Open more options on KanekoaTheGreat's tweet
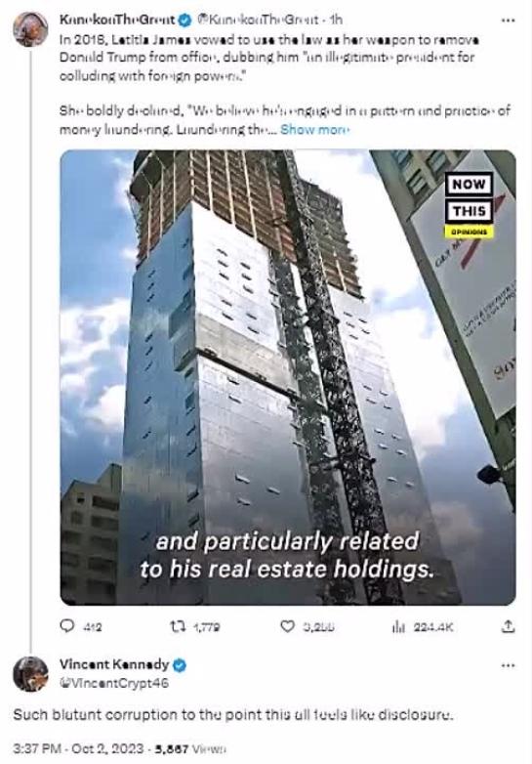The image size is (532, 764). click(508, 21)
